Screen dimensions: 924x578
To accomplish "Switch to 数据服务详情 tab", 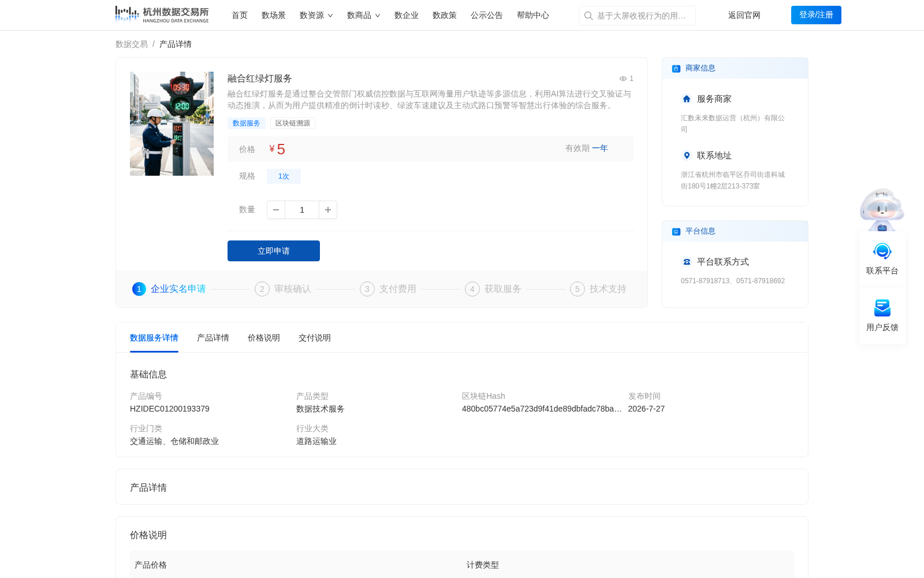I will click(154, 338).
